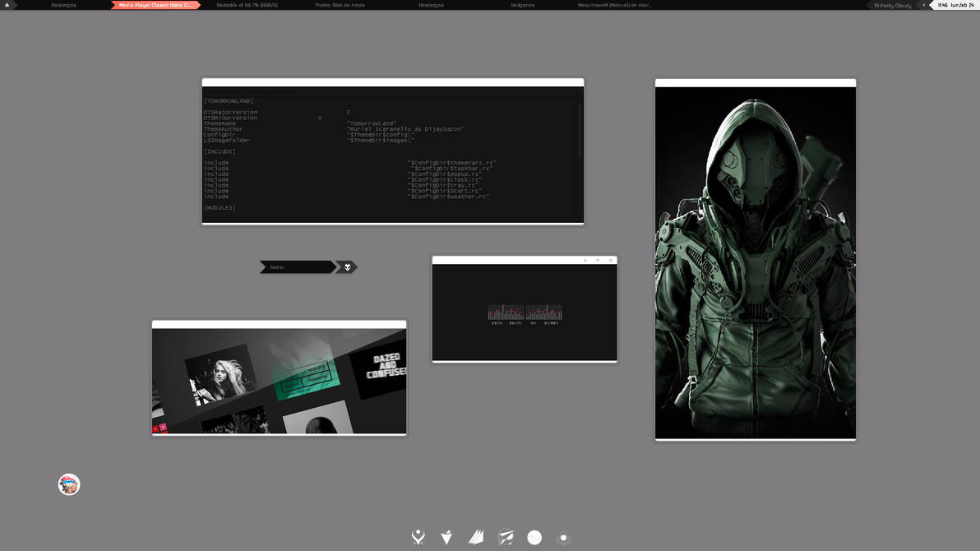Click the small orbit dot dock icon
980x551 pixels.
pyautogui.click(x=563, y=537)
